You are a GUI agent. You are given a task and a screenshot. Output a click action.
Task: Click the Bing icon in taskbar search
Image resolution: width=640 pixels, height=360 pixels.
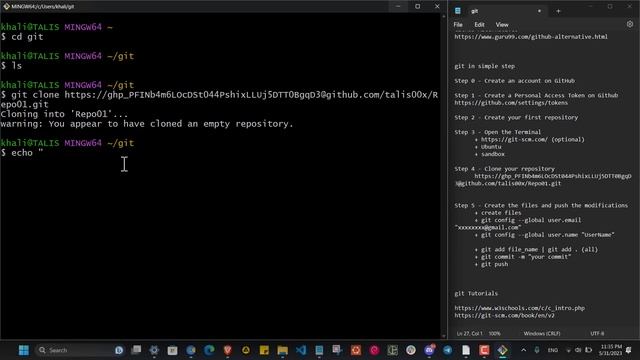click(119, 350)
